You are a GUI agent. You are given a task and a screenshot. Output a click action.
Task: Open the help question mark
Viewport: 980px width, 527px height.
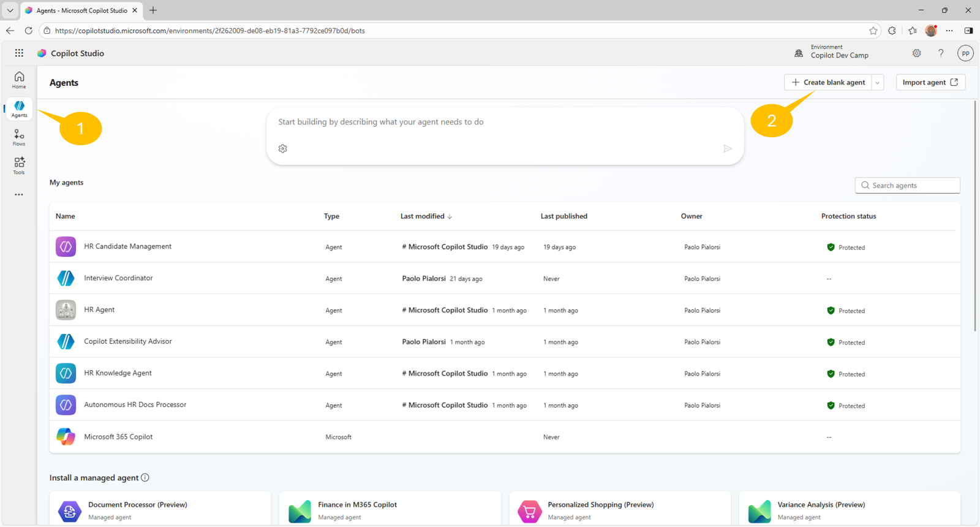(941, 53)
